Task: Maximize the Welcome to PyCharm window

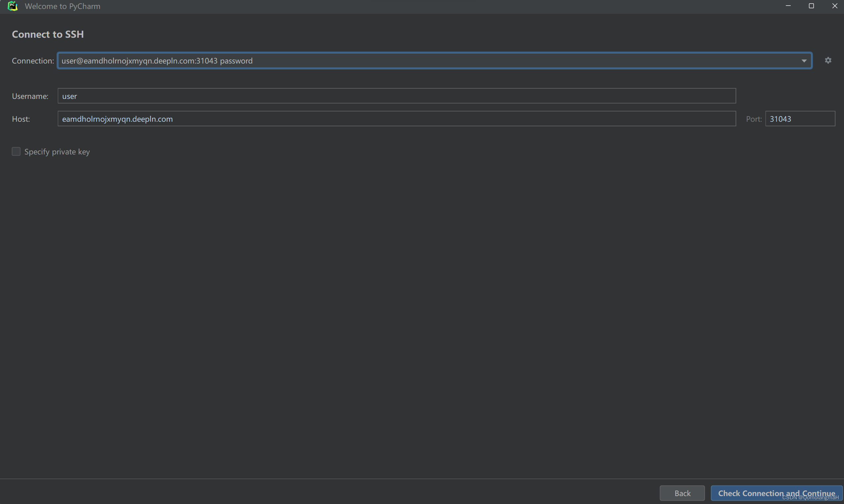Action: [x=811, y=6]
